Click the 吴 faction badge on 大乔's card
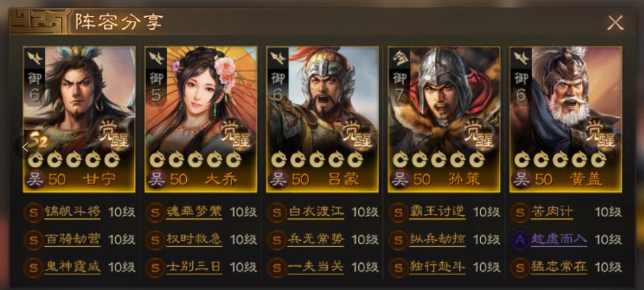The image size is (644, 290). [x=156, y=179]
